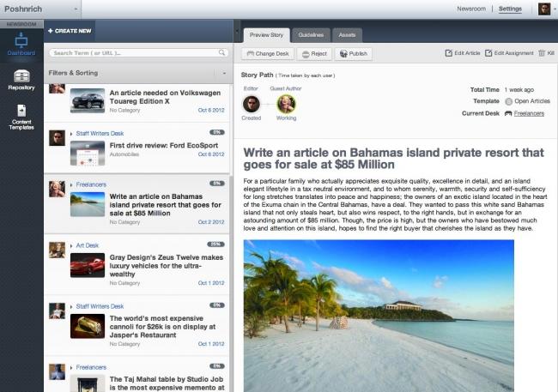Focus the Search Term or URL field
This screenshot has width=558, height=392.
(x=139, y=52)
